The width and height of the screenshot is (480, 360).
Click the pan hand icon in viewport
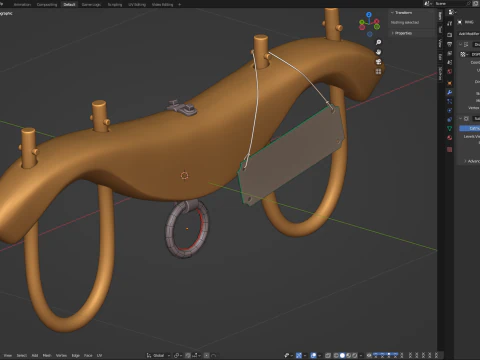tap(378, 52)
